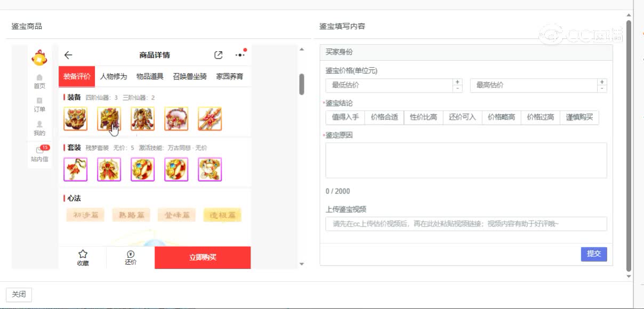The height and width of the screenshot is (309, 644).
Task: Click the fifth 套装 item icon
Action: point(210,169)
